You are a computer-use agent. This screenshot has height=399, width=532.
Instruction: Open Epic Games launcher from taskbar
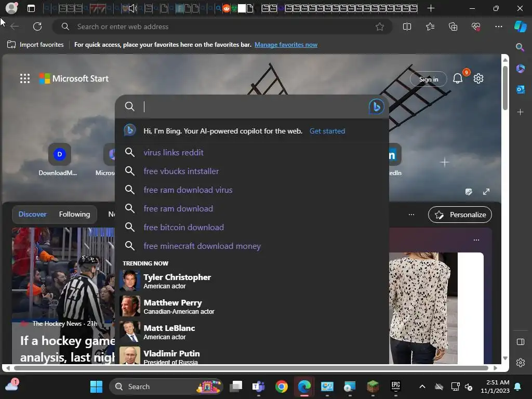click(395, 386)
